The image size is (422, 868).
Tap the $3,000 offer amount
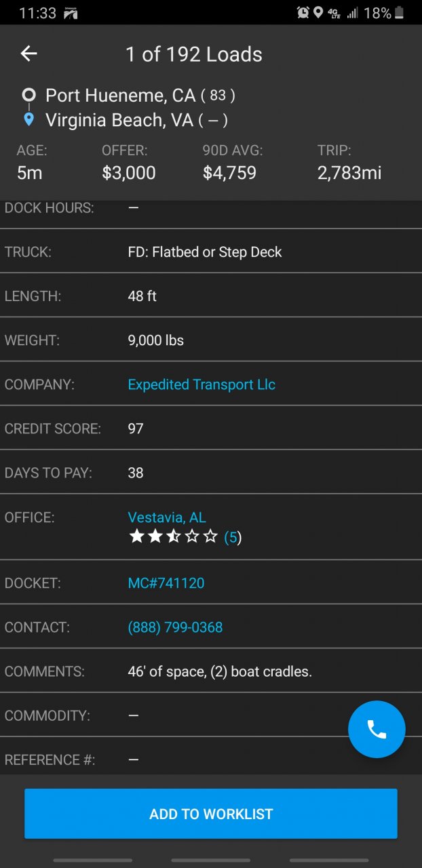(129, 173)
